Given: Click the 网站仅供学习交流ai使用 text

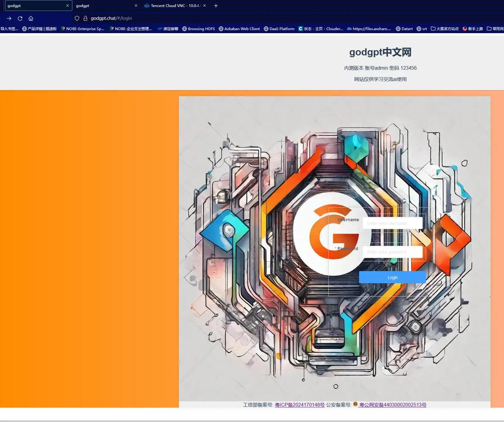Looking at the screenshot, I should pos(381,79).
